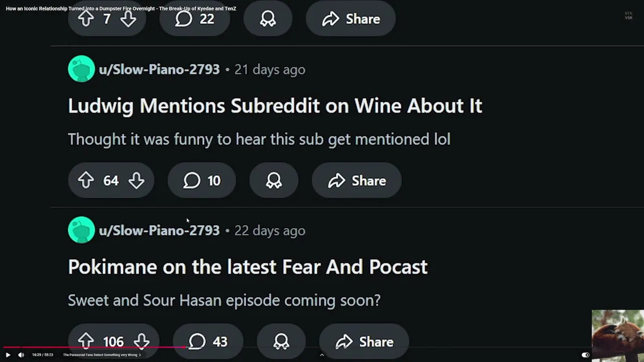Screen dimensions: 644x362
Task: Play the video
Action: point(8,355)
